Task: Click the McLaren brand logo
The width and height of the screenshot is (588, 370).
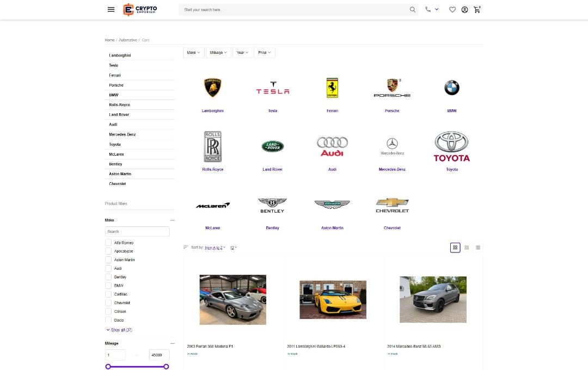Action: tap(213, 206)
